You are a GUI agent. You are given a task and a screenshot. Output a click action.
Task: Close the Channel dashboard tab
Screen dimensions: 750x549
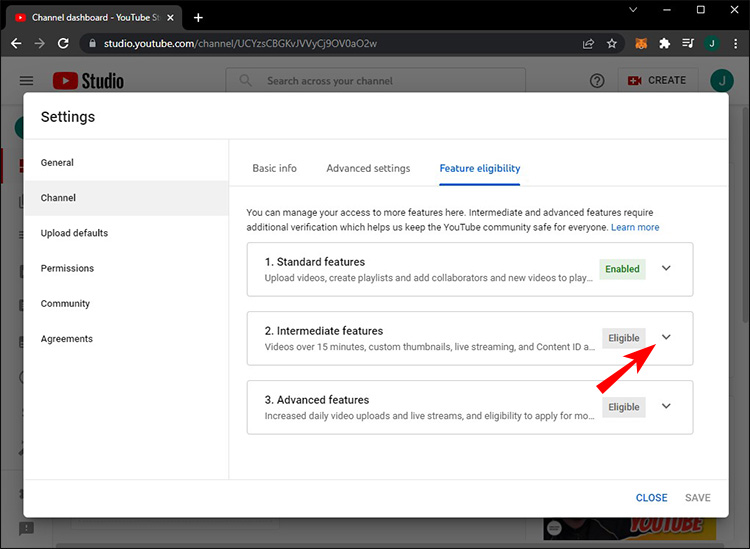tap(170, 18)
